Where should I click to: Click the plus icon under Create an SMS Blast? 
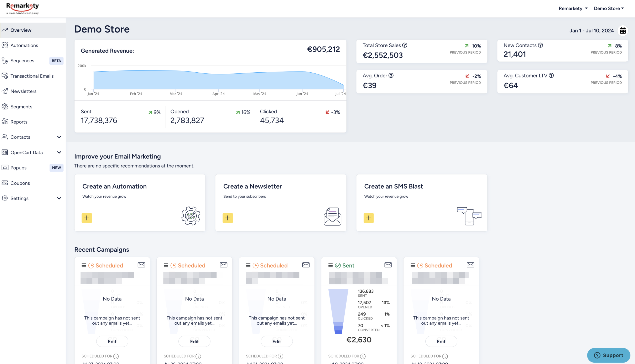368,218
